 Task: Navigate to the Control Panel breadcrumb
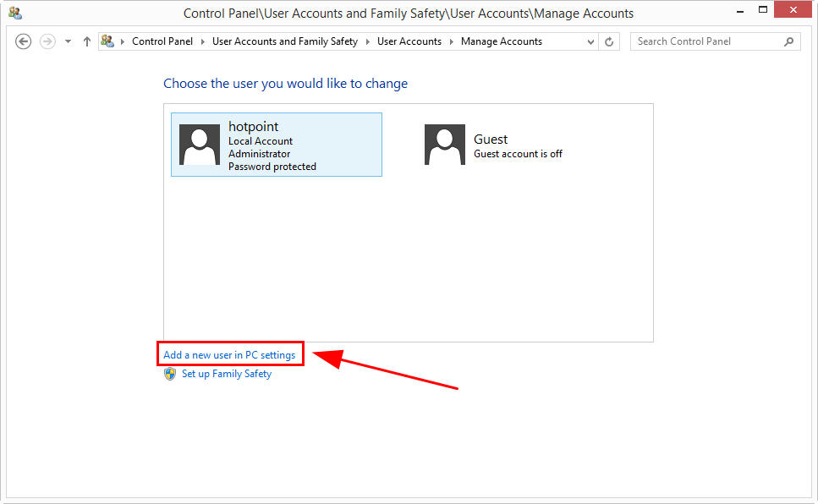(x=162, y=41)
